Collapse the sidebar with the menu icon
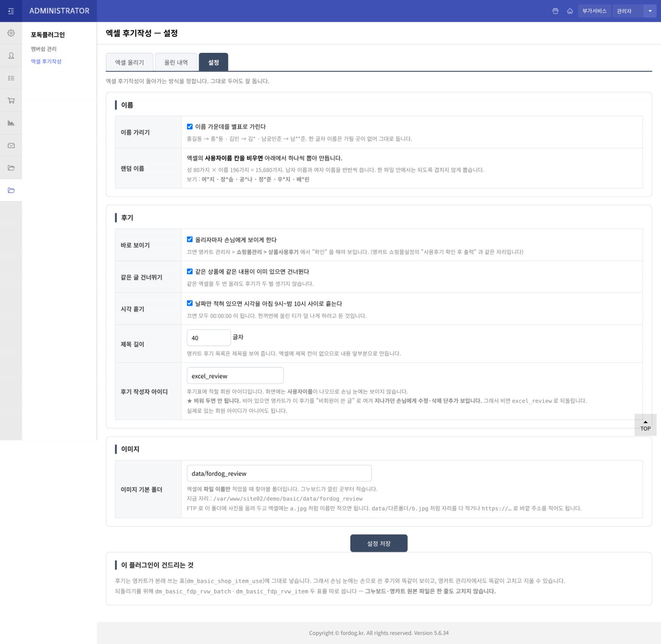This screenshot has height=644, width=661. pos(11,11)
